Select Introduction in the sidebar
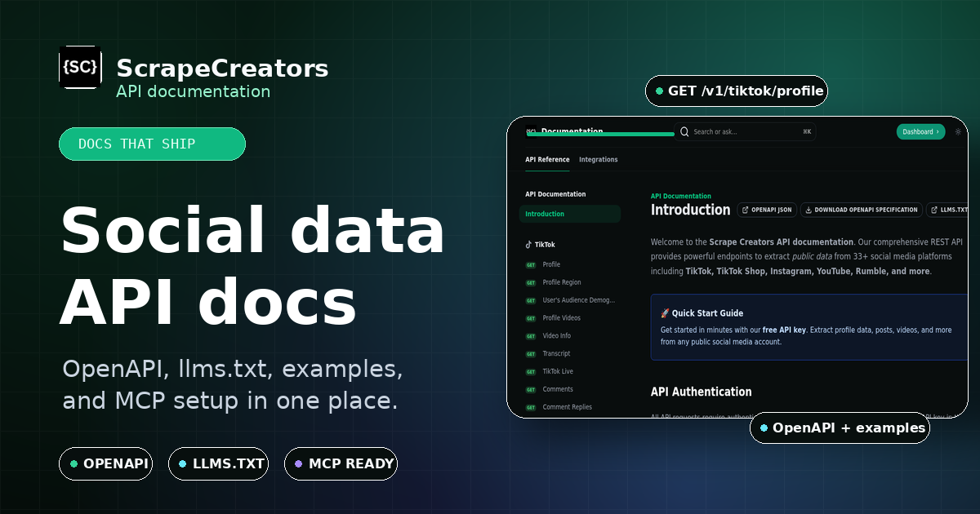The width and height of the screenshot is (980, 514). (570, 214)
